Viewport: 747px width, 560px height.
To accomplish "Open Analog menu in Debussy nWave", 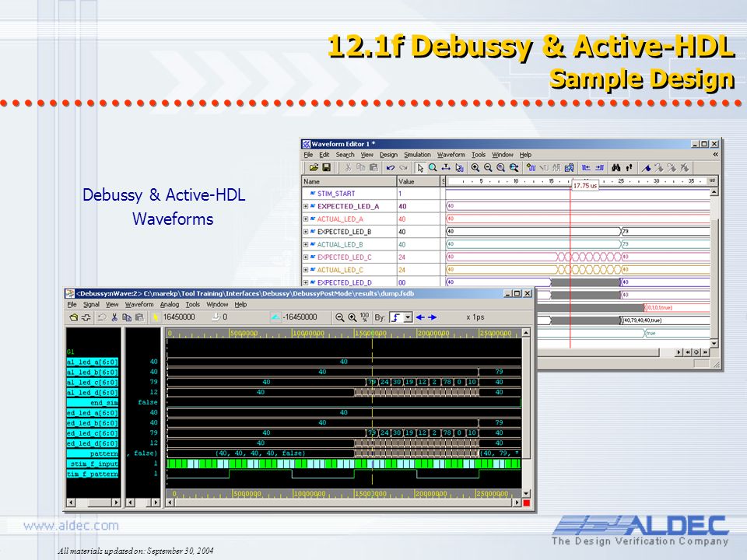I will click(169, 304).
